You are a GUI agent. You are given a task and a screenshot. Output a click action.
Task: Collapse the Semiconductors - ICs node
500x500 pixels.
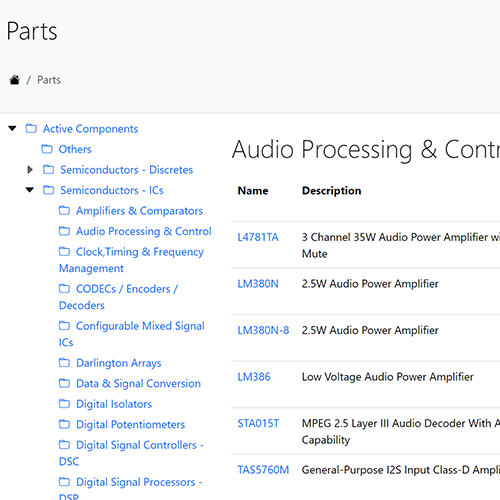[30, 190]
